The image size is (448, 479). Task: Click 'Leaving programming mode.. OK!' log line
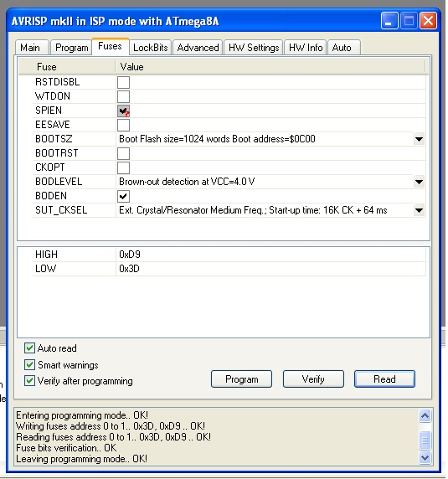(81, 459)
